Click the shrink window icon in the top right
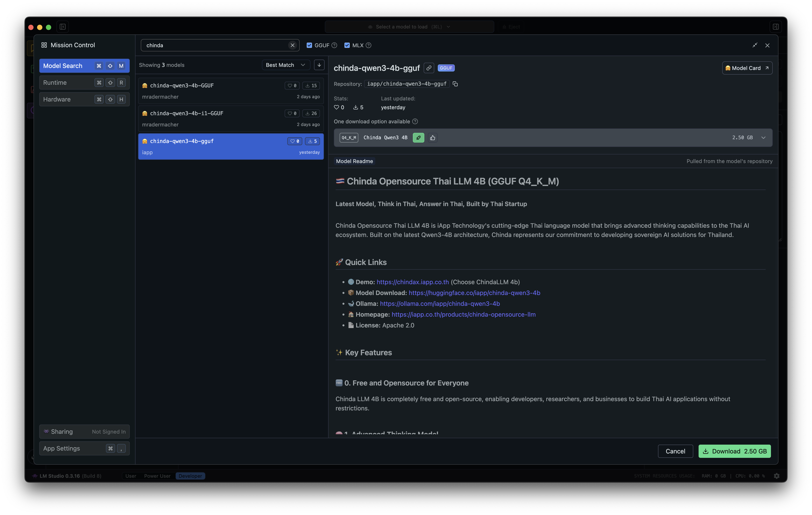Screen dimensions: 812x515 (x=755, y=45)
